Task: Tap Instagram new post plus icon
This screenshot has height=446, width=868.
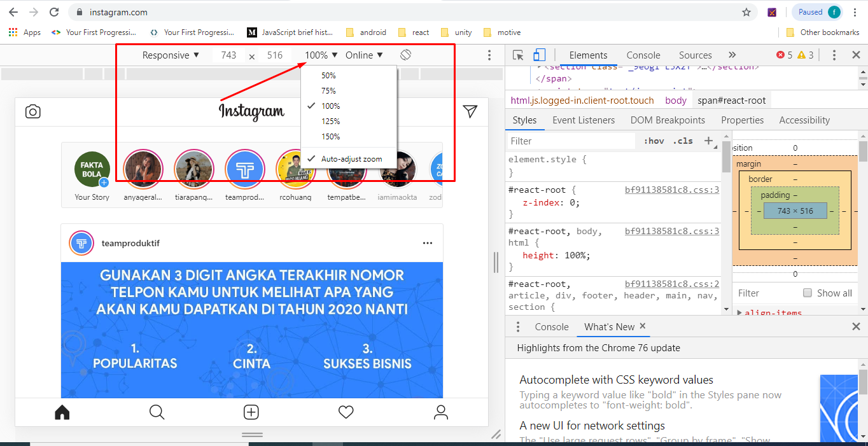Action: click(251, 412)
